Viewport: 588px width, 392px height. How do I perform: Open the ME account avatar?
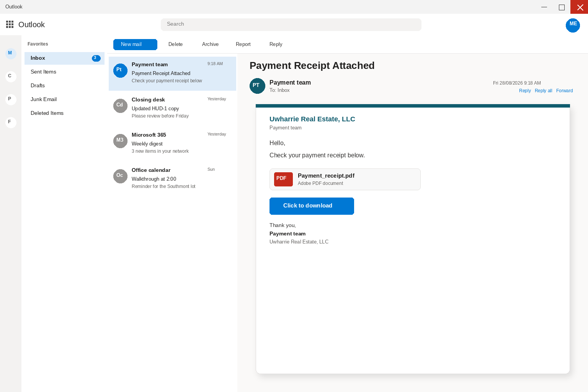(573, 25)
